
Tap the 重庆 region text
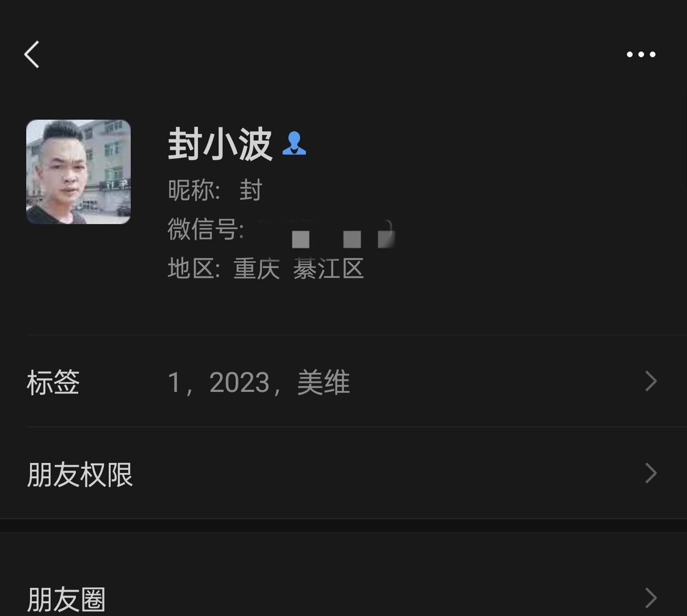click(257, 268)
